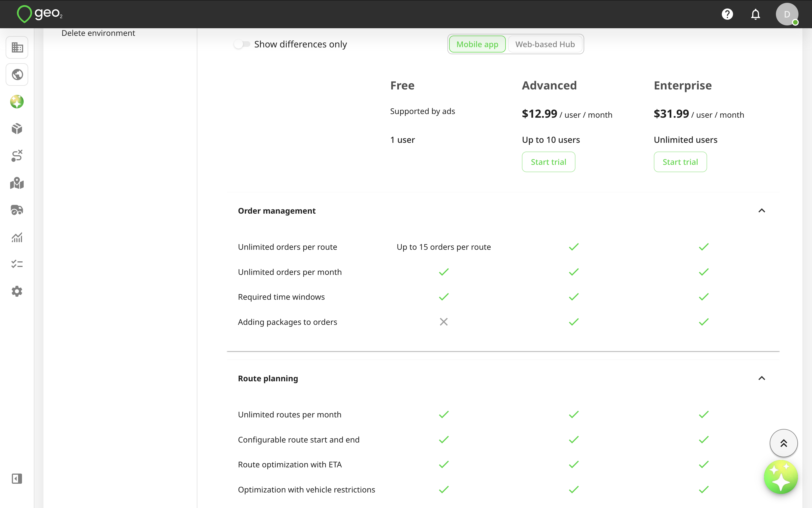Click 'Route optimization with ETA' label
Image resolution: width=812 pixels, height=508 pixels.
pyautogui.click(x=290, y=464)
